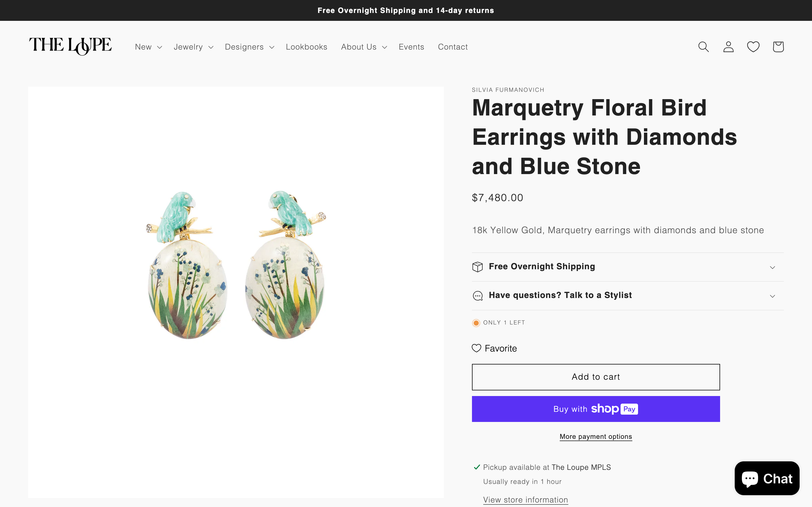This screenshot has height=507, width=812.
Task: Open the search icon
Action: pos(703,46)
